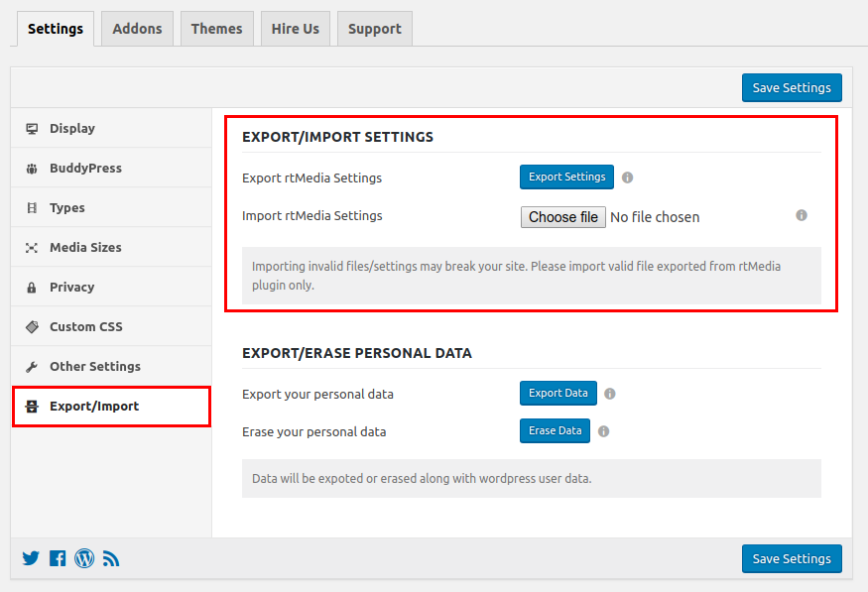Click the Custom CSS tag icon
The image size is (868, 592).
(31, 326)
